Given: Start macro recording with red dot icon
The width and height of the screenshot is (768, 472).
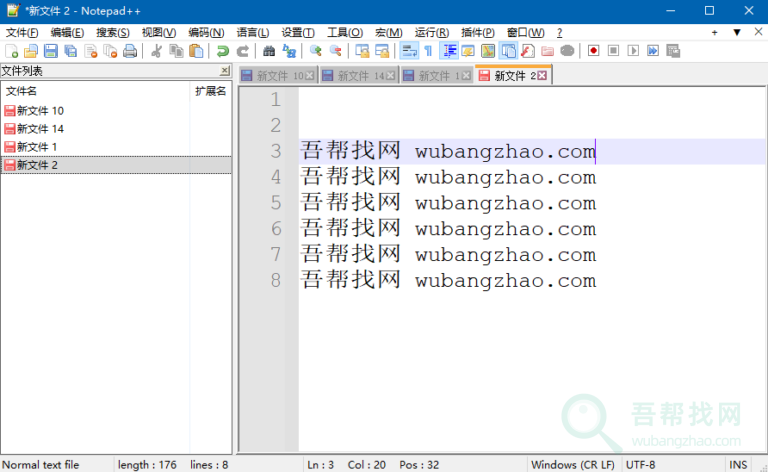Looking at the screenshot, I should click(x=593, y=51).
